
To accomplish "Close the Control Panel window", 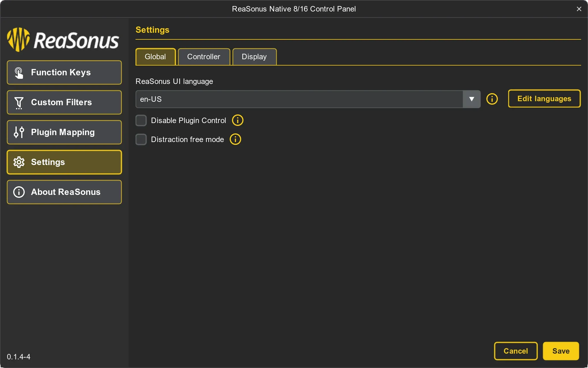I will point(579,9).
